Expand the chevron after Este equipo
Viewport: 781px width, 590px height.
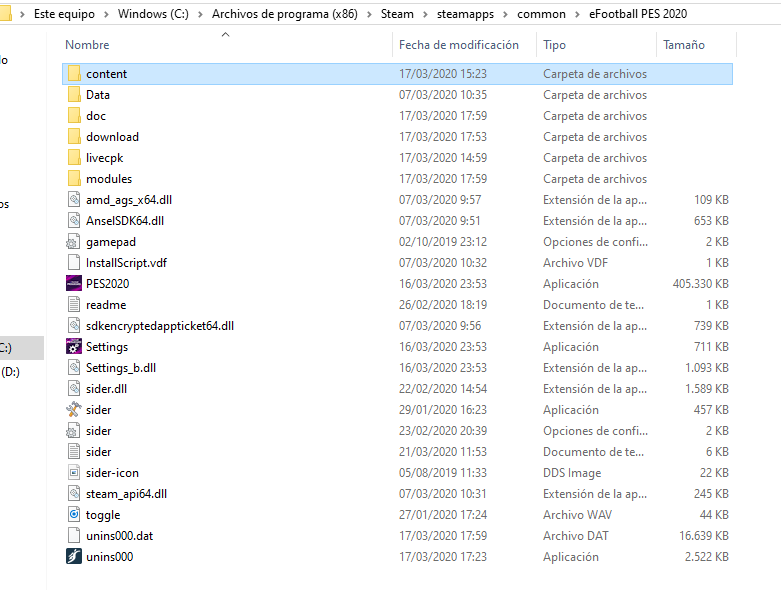(x=107, y=14)
